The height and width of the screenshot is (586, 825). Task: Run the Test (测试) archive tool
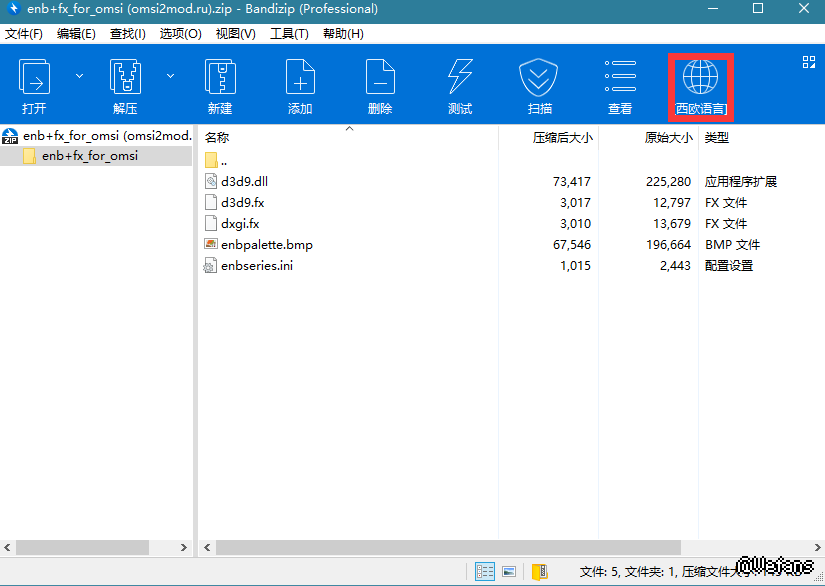460,77
